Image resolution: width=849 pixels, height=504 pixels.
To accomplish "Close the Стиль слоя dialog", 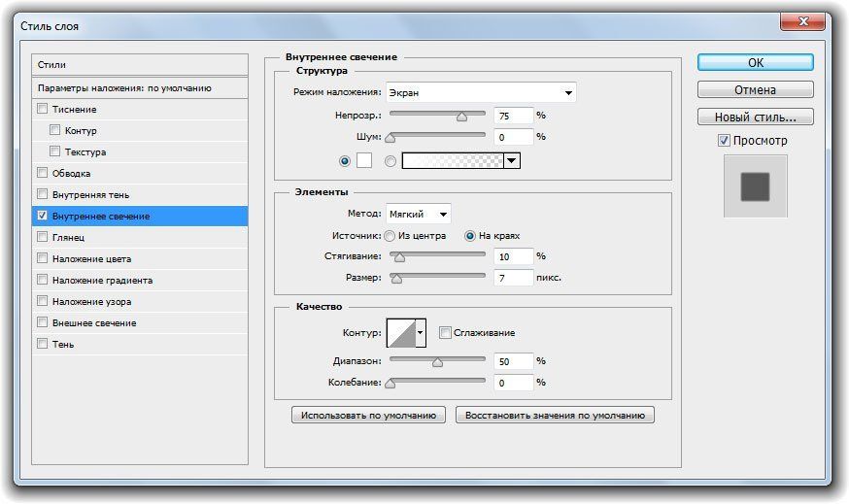I will pyautogui.click(x=803, y=21).
